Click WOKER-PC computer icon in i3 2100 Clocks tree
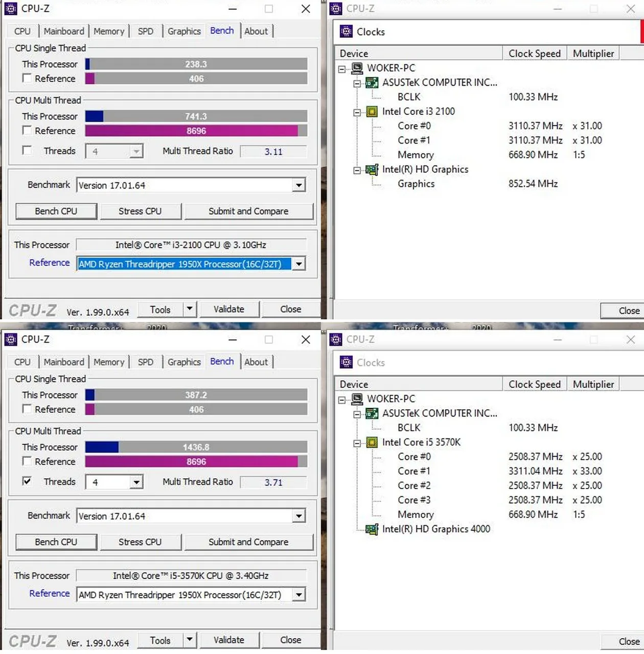Viewport: 644px width, 654px height. click(357, 68)
